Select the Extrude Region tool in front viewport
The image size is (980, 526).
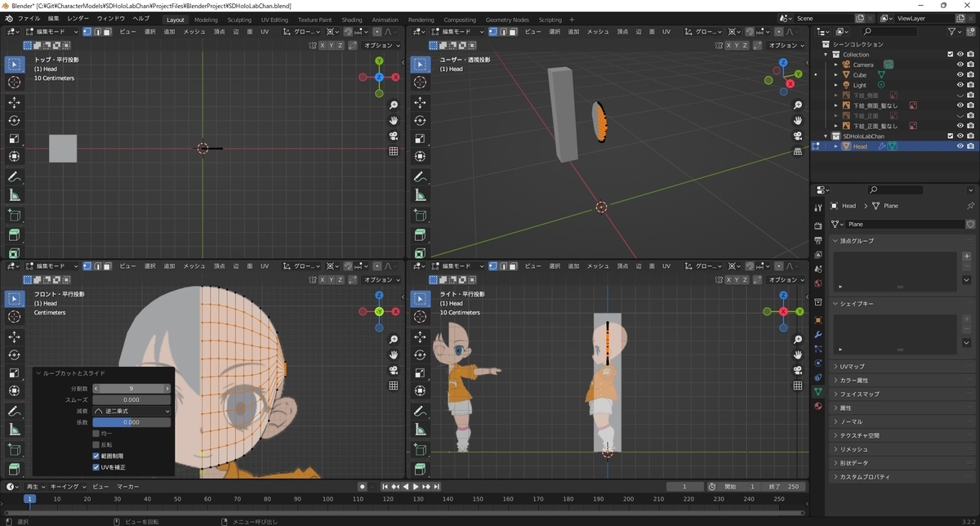click(15, 470)
